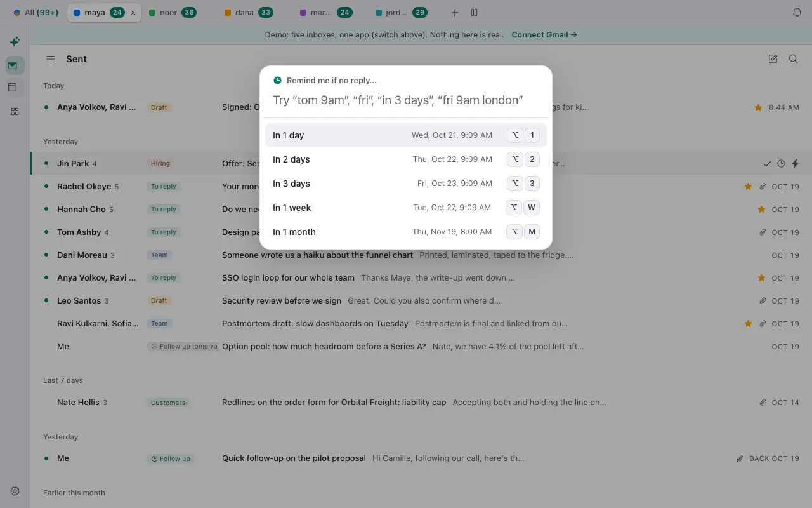Click unread dot beside Leo Santos

(x=46, y=300)
